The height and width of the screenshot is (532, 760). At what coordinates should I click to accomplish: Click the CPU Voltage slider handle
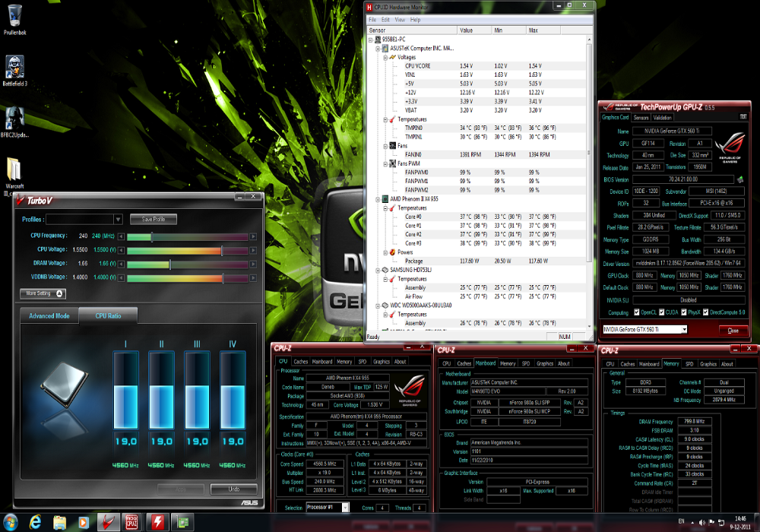click(222, 251)
